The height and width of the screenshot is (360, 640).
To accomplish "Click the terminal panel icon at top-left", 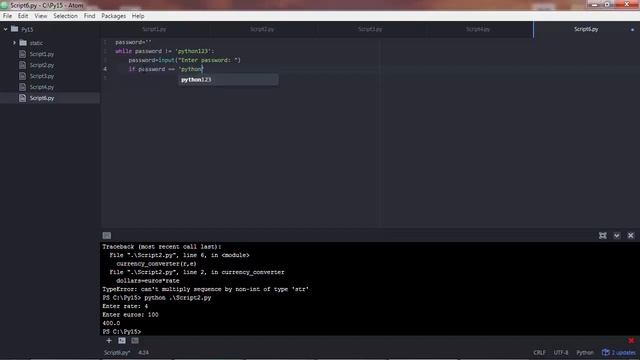I will (107, 236).
